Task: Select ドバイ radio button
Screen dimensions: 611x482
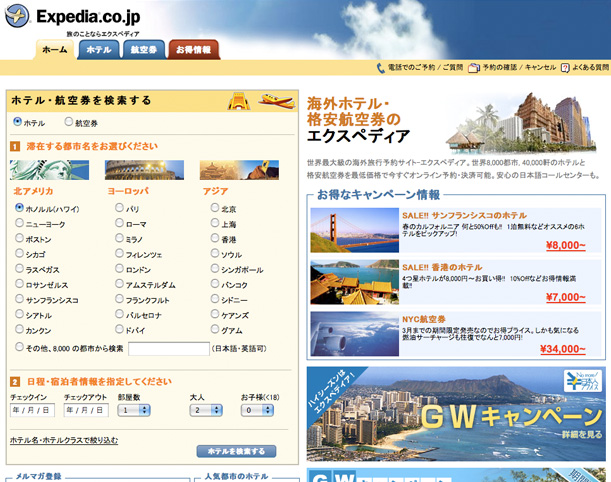Action: [x=119, y=329]
